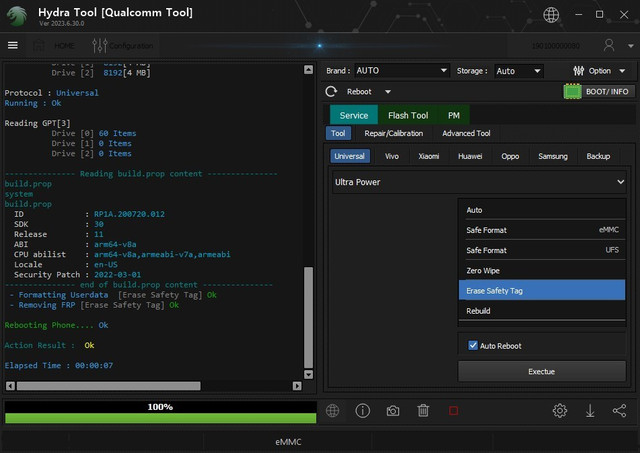Click the Hydra Tool dragon logo
Screen dimensions: 640x453
pos(17,16)
